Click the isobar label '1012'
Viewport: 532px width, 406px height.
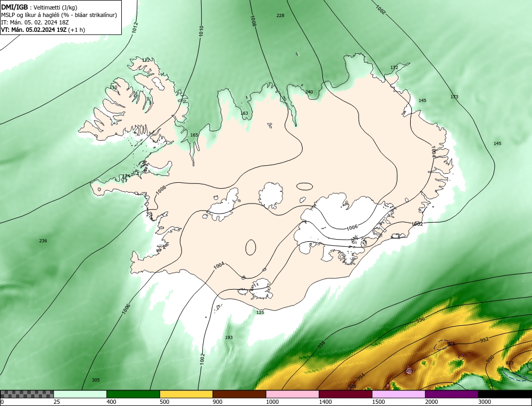coord(135,28)
